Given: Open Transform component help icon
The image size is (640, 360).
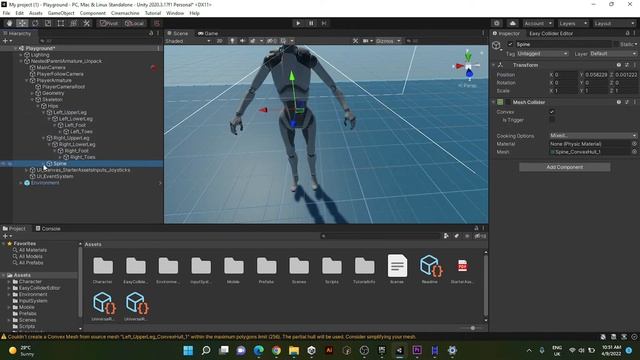Looking at the screenshot, I should 619,65.
